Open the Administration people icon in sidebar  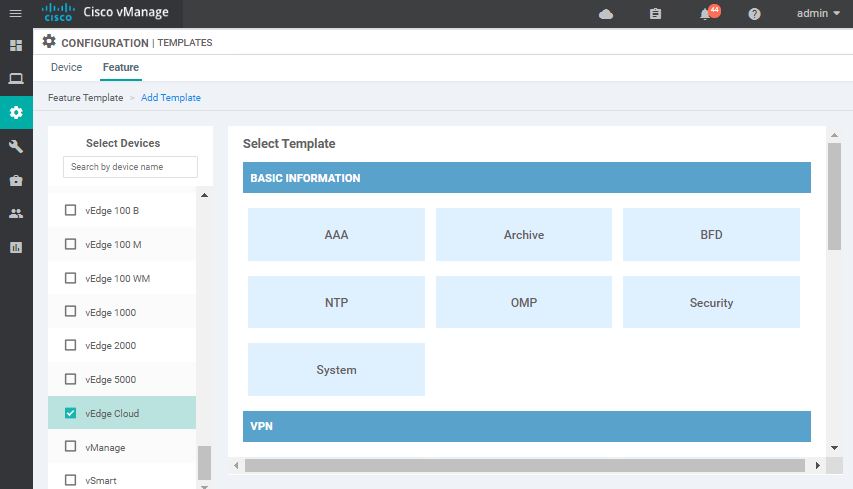(x=16, y=214)
